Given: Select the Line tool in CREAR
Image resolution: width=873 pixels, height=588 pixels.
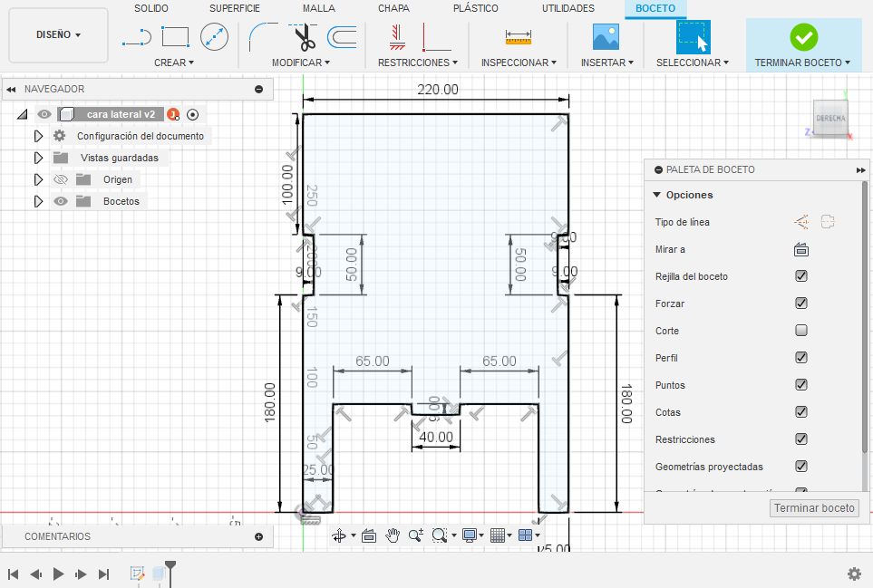Looking at the screenshot, I should click(136, 37).
